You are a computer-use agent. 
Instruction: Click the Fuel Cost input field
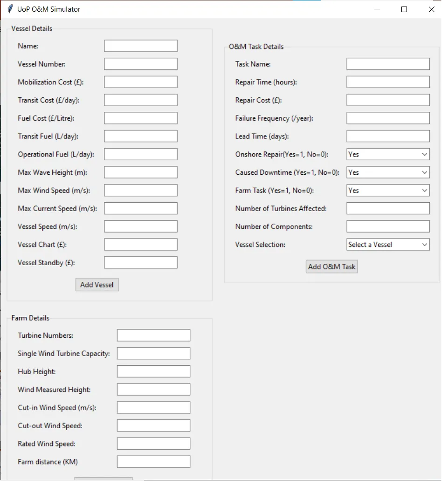point(140,118)
